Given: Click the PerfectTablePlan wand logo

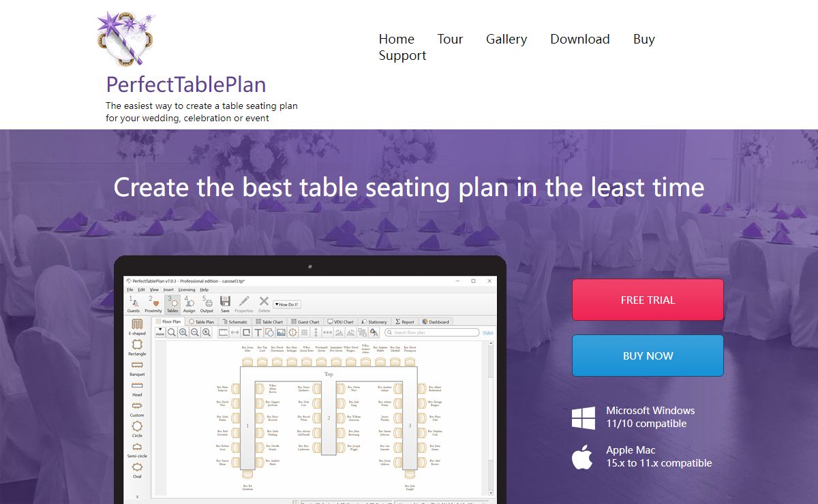Looking at the screenshot, I should click(x=125, y=38).
